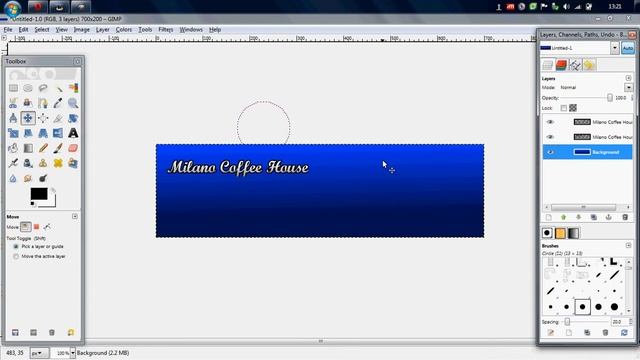This screenshot has height=360, width=640.
Task: Click the brush Spacing slider handle
Action: tap(567, 322)
